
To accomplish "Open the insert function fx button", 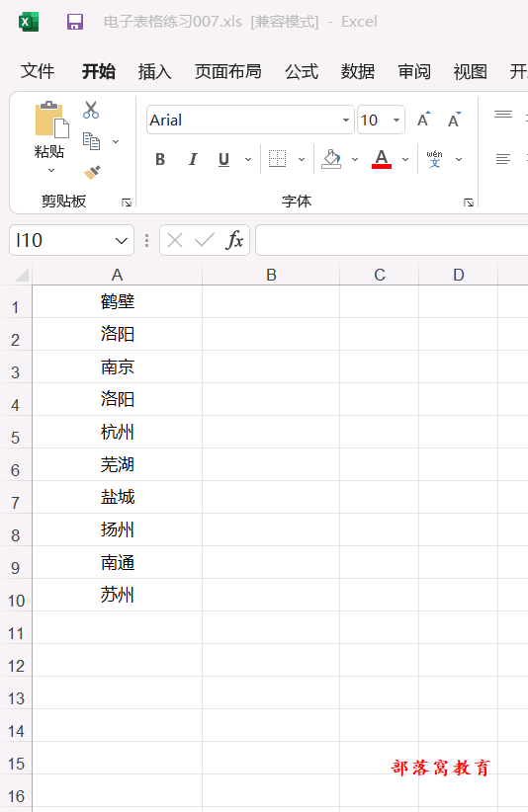I will pyautogui.click(x=234, y=240).
